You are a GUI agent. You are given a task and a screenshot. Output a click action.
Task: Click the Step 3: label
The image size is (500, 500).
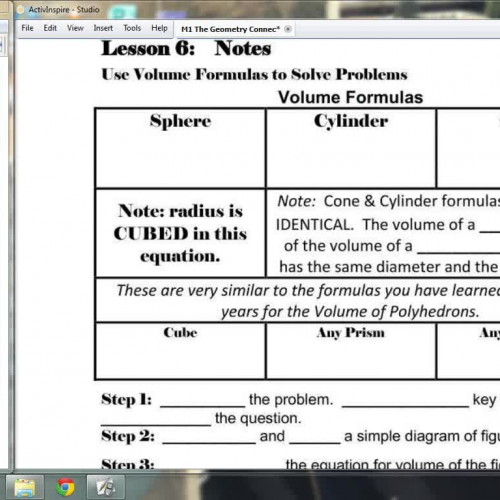tap(128, 464)
